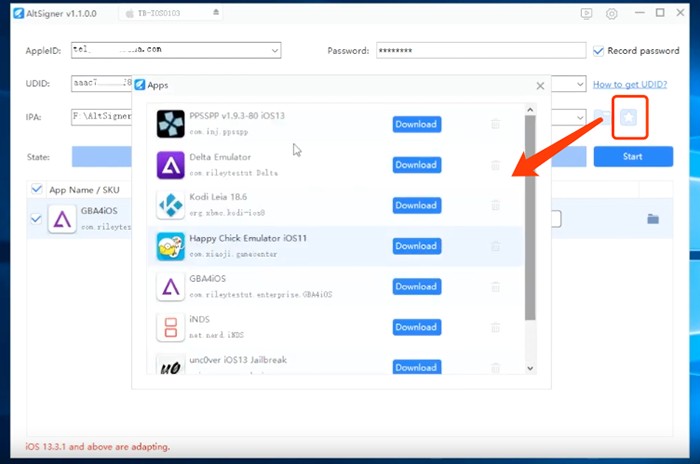
Task: Download GBA4iOS from Apps list
Action: coord(417,287)
